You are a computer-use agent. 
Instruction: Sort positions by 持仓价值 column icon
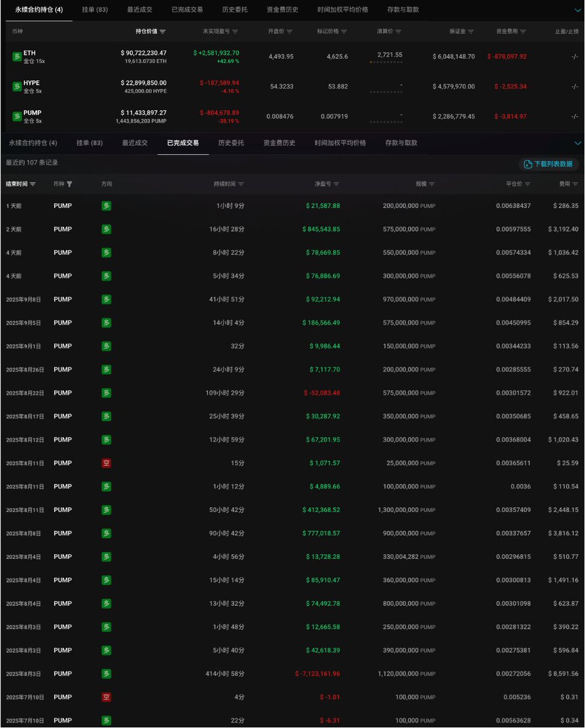point(162,31)
